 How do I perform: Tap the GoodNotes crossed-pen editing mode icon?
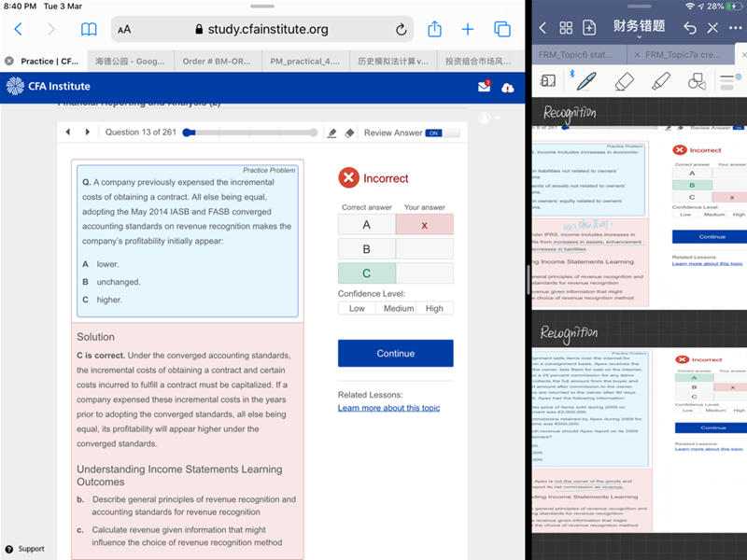712,28
